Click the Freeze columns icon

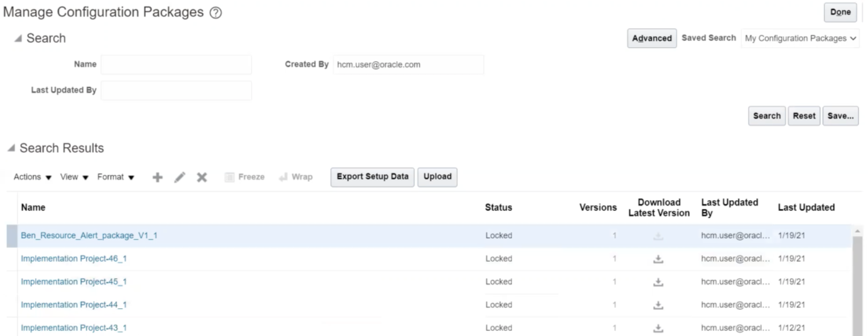pos(245,177)
